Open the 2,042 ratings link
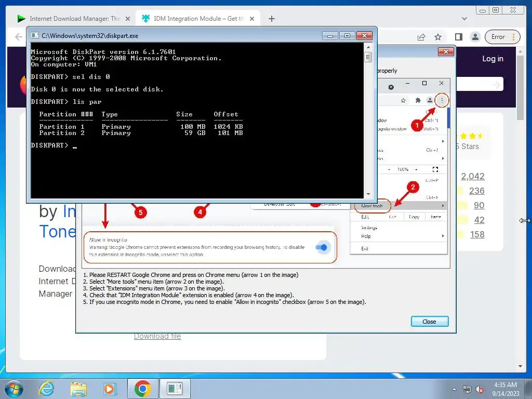The width and height of the screenshot is (532, 399). pyautogui.click(x=473, y=177)
